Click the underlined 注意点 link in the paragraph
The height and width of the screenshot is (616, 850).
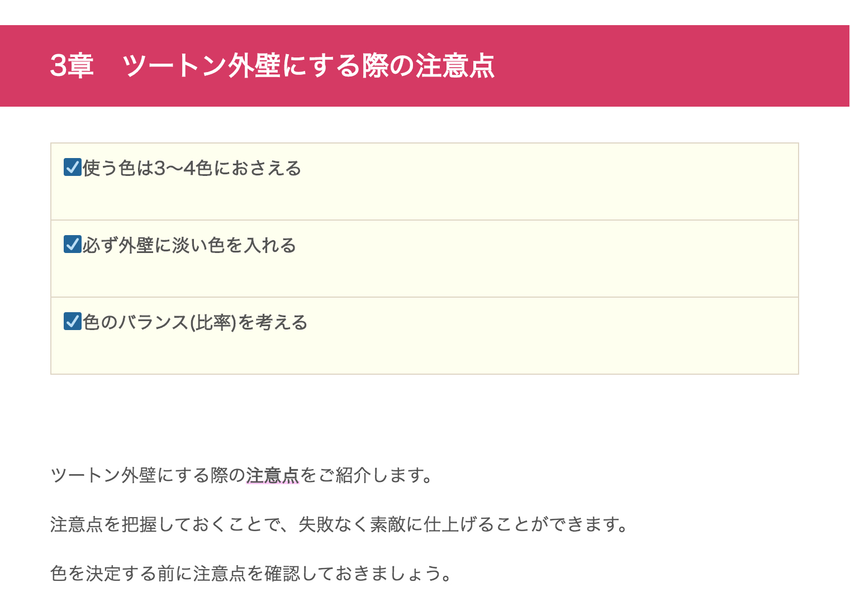[x=273, y=475]
